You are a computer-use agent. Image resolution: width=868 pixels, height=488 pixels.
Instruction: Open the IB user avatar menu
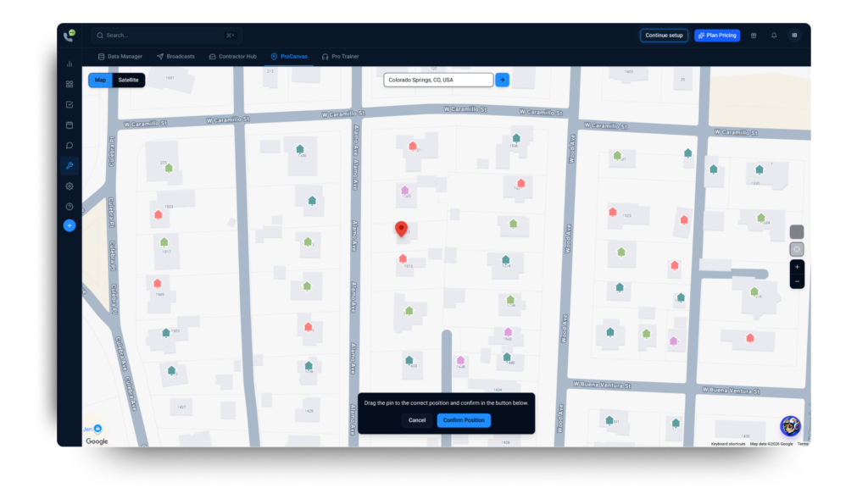pyautogui.click(x=794, y=36)
